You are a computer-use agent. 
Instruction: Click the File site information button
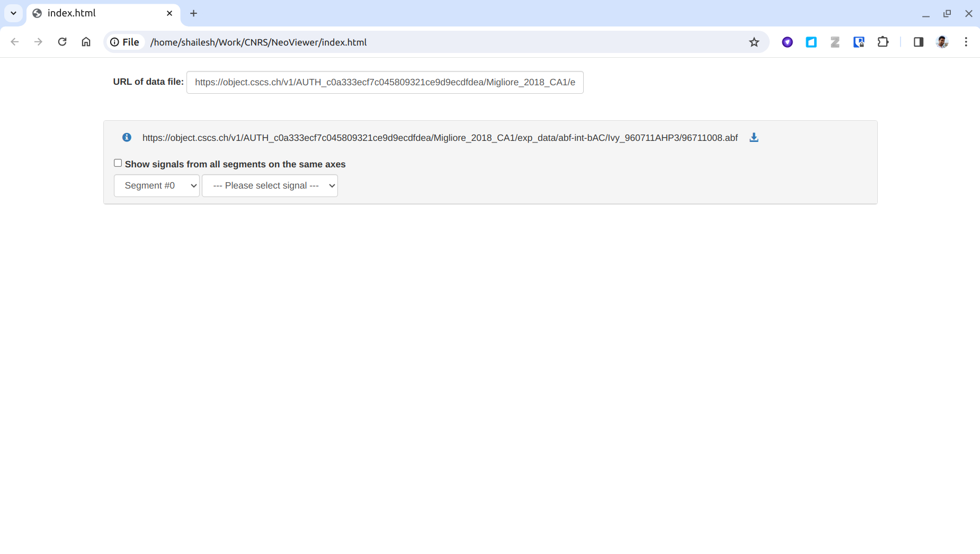coord(124,42)
